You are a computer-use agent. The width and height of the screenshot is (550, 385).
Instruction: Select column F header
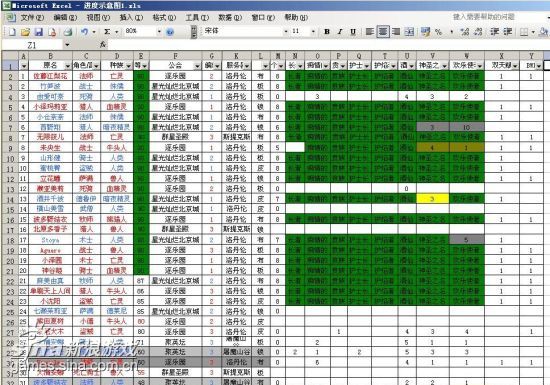[175, 55]
